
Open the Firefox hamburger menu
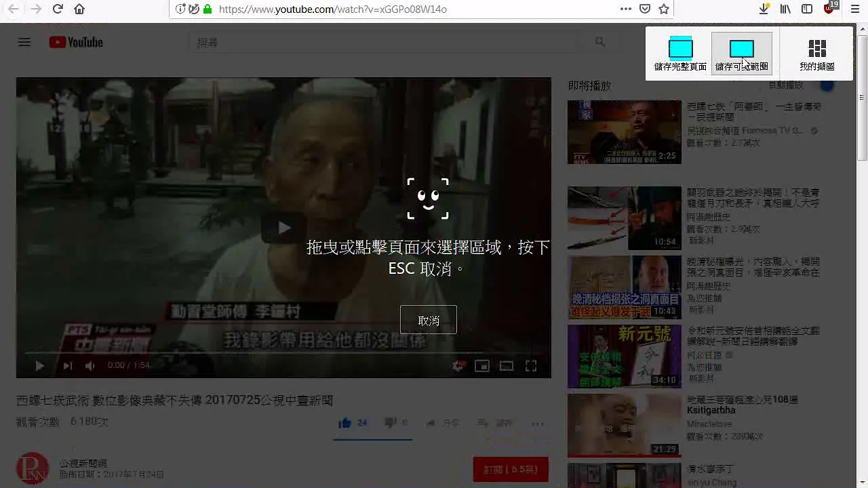[x=855, y=9]
